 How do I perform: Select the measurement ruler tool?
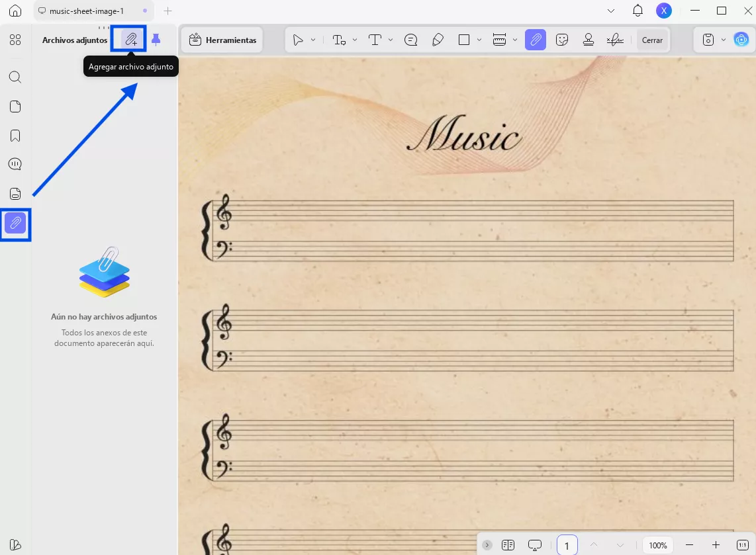500,40
